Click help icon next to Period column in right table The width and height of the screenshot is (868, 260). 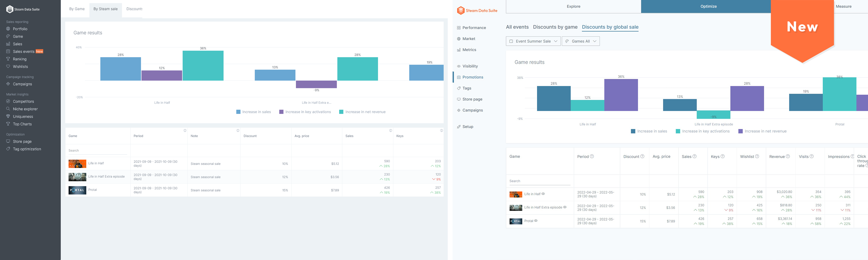[592, 156]
